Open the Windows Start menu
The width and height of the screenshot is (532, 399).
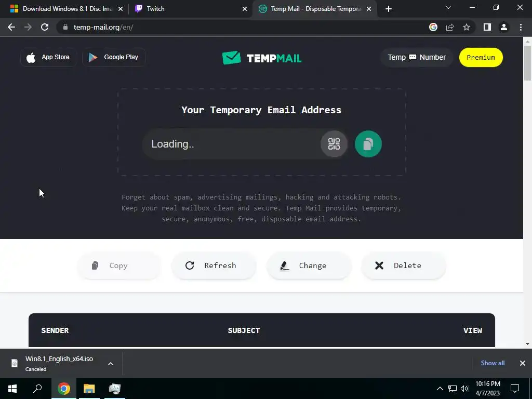pos(12,389)
